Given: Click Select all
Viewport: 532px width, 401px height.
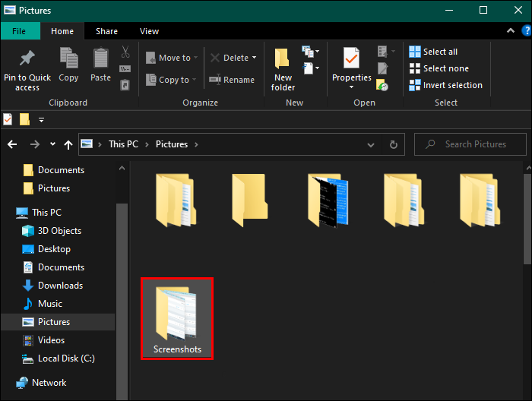Looking at the screenshot, I should [x=433, y=52].
